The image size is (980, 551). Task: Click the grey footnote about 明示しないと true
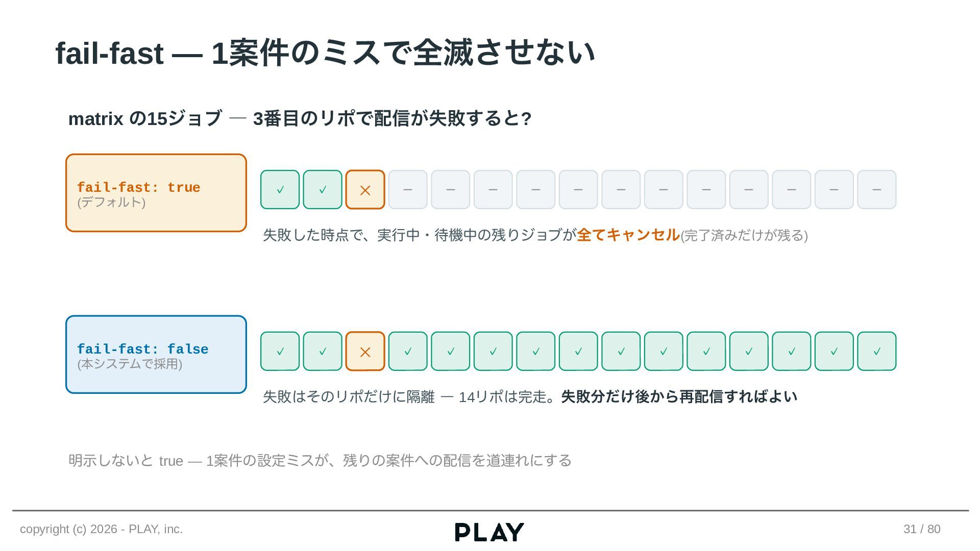click(x=320, y=461)
